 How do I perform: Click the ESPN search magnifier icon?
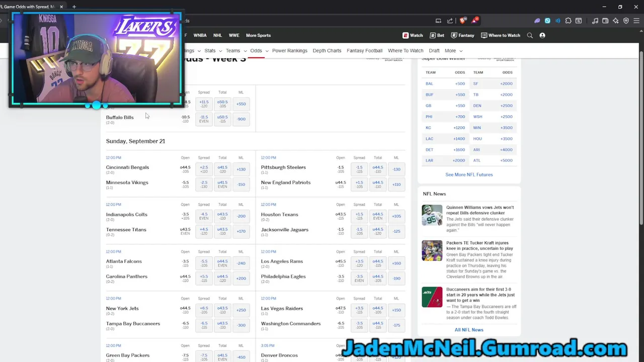[x=530, y=35]
